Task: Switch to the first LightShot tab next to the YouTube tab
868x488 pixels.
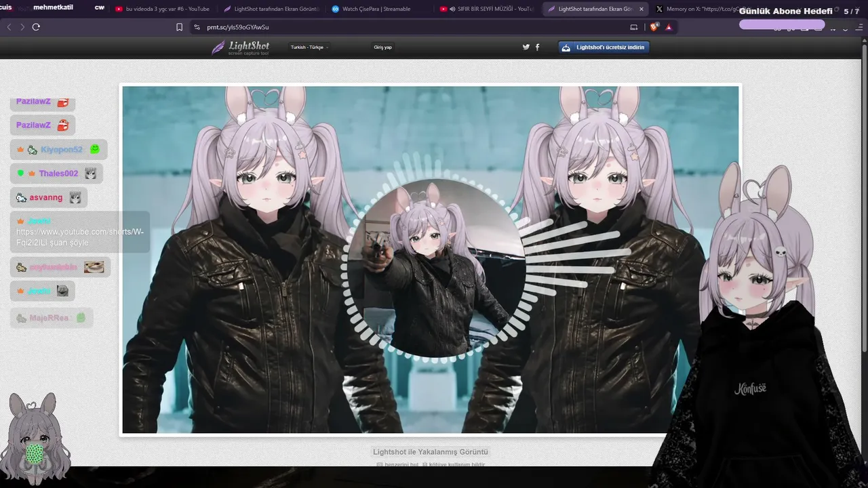Action: tap(271, 9)
